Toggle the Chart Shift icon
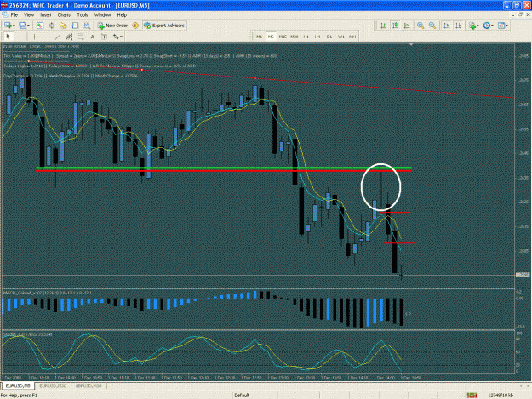 point(459,26)
